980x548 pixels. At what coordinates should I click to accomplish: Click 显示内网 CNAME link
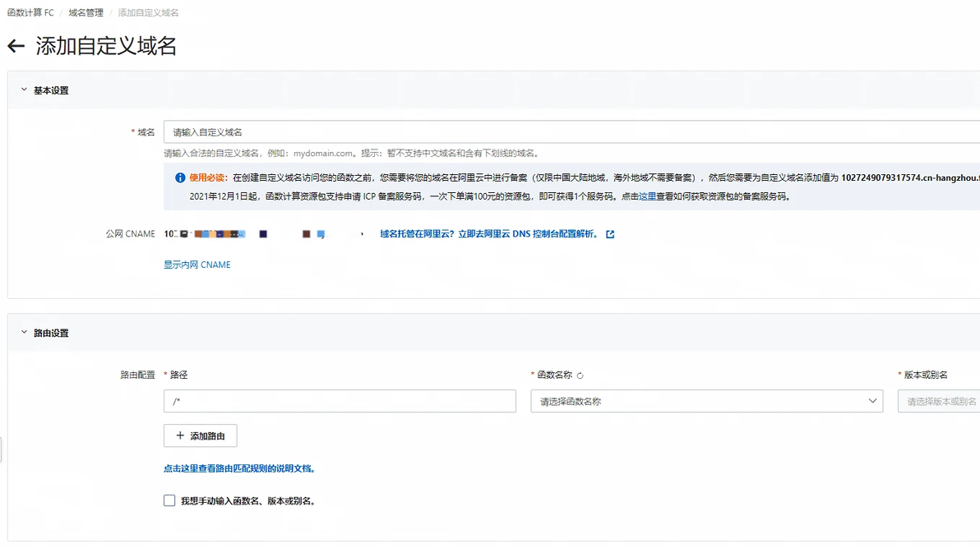[x=196, y=265]
